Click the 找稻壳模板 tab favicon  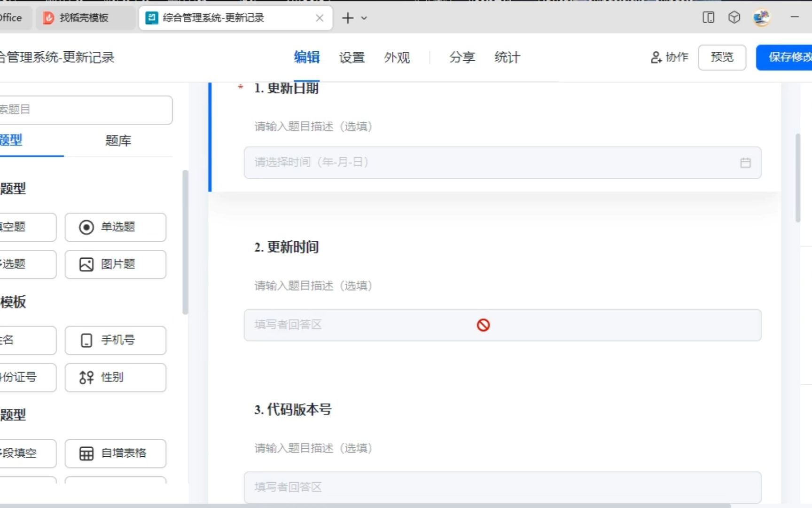[49, 18]
